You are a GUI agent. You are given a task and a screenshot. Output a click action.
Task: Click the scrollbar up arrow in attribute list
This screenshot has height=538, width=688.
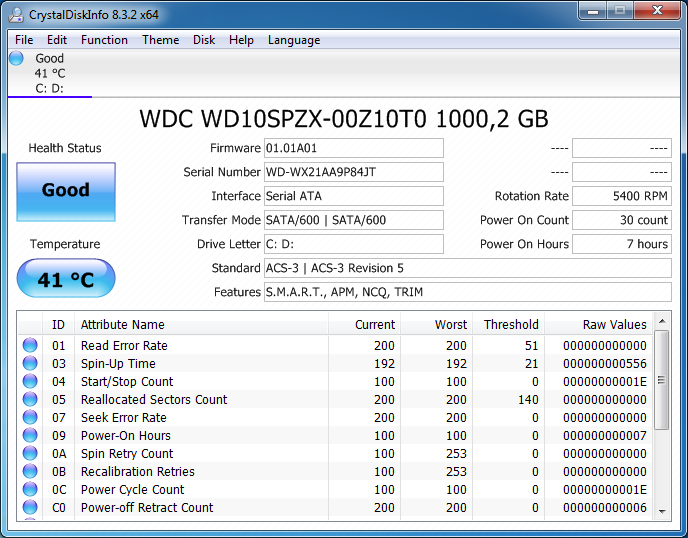pyautogui.click(x=662, y=321)
